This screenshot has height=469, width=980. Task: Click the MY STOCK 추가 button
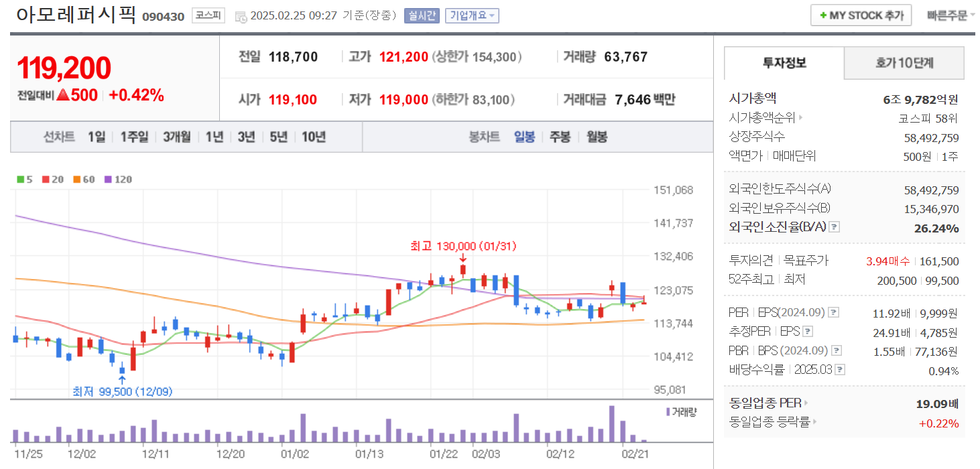click(x=861, y=15)
